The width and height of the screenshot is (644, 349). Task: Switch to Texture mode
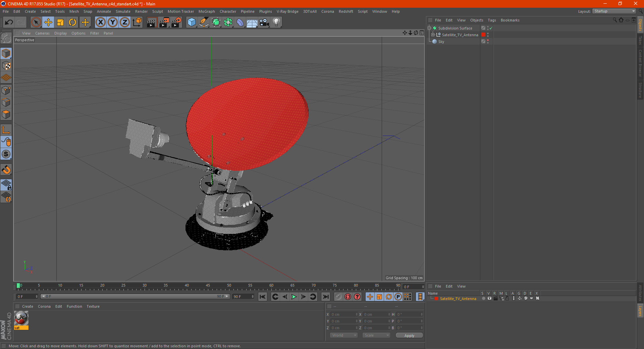point(6,66)
